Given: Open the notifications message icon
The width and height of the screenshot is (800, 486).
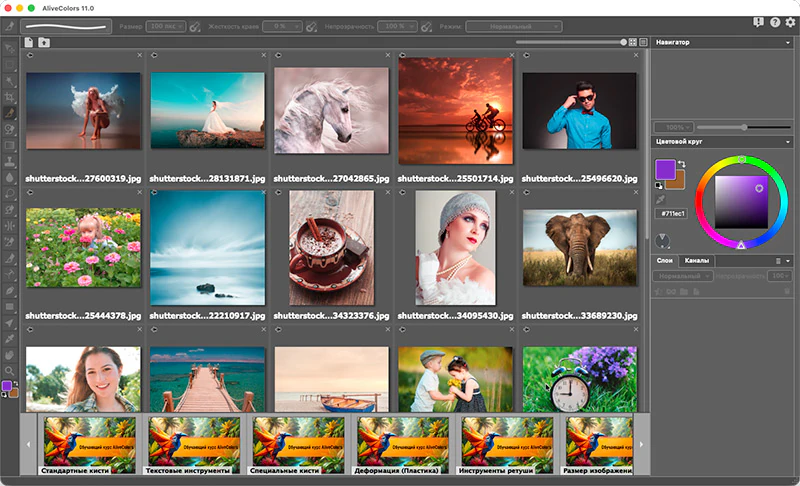Looking at the screenshot, I should click(x=759, y=22).
